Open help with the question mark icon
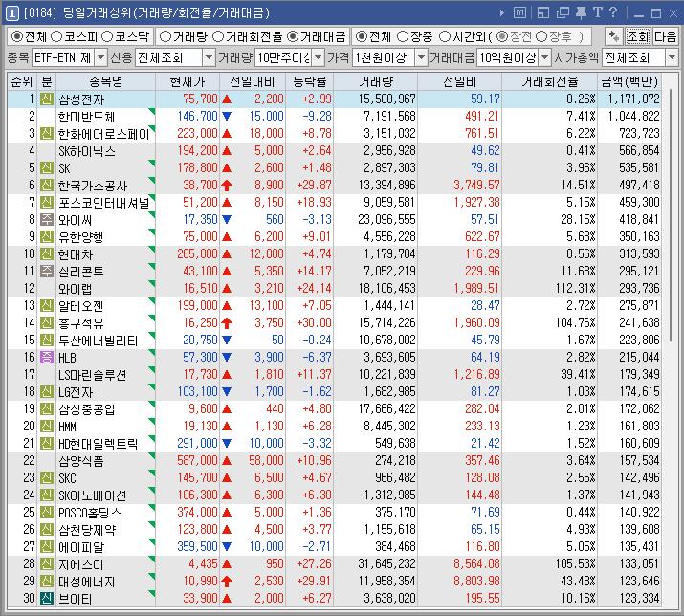This screenshot has height=616, width=684. click(613, 12)
